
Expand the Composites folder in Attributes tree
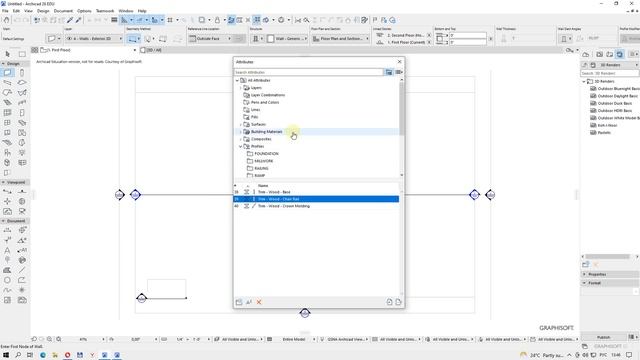click(241, 139)
